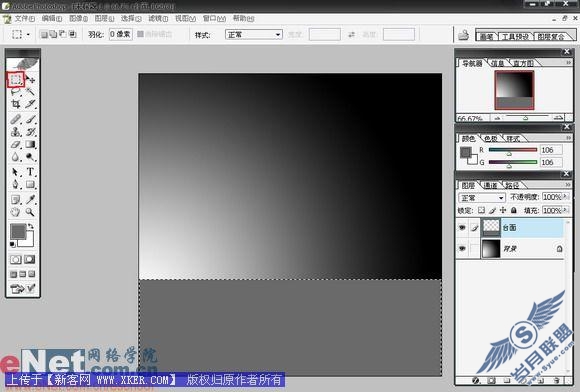Open 画笔 tab in palette well
Viewport: 580px width, 392px height.
[x=486, y=37]
